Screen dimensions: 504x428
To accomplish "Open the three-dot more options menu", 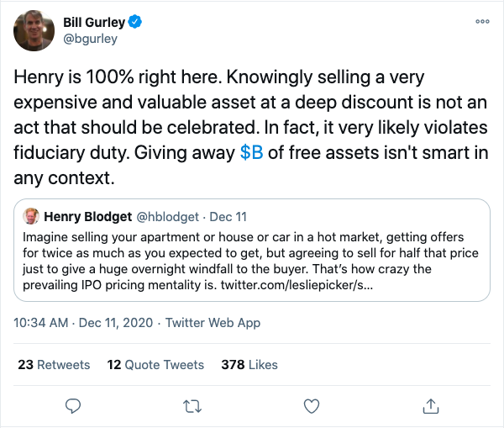I will pos(482,21).
